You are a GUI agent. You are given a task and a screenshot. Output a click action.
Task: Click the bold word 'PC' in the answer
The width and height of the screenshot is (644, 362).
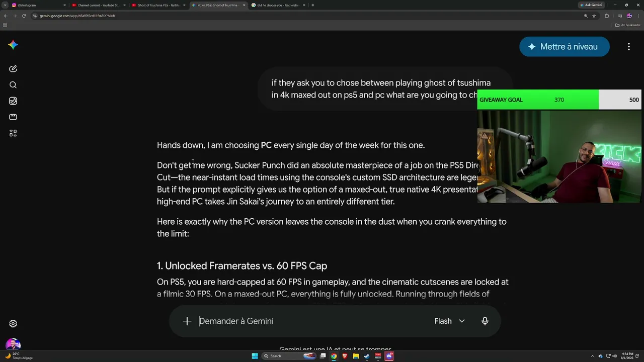point(266,145)
